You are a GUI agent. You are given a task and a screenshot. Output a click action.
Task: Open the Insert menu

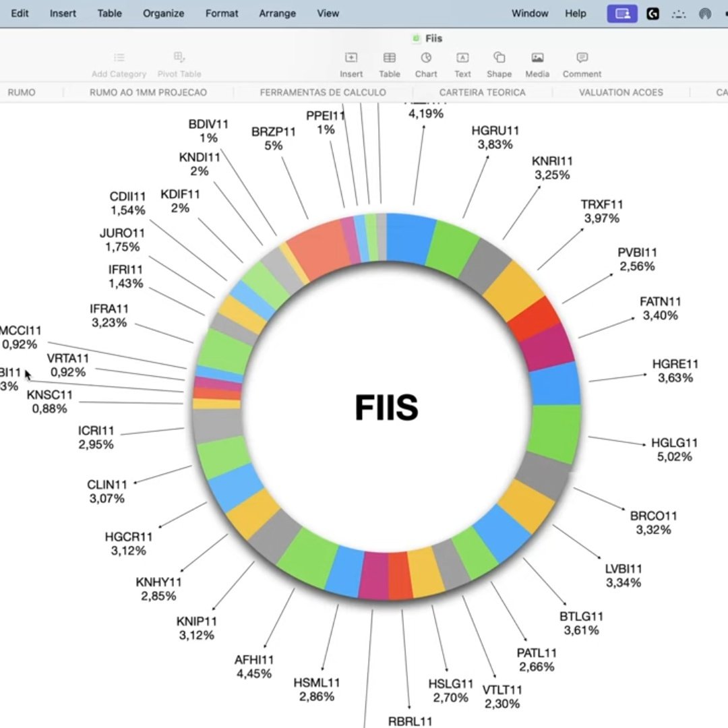[x=63, y=13]
